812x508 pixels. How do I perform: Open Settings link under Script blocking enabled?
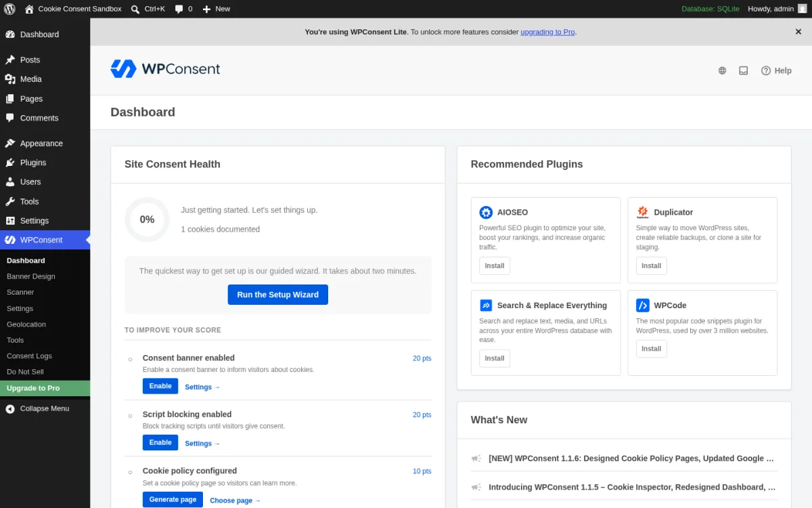[x=202, y=443]
